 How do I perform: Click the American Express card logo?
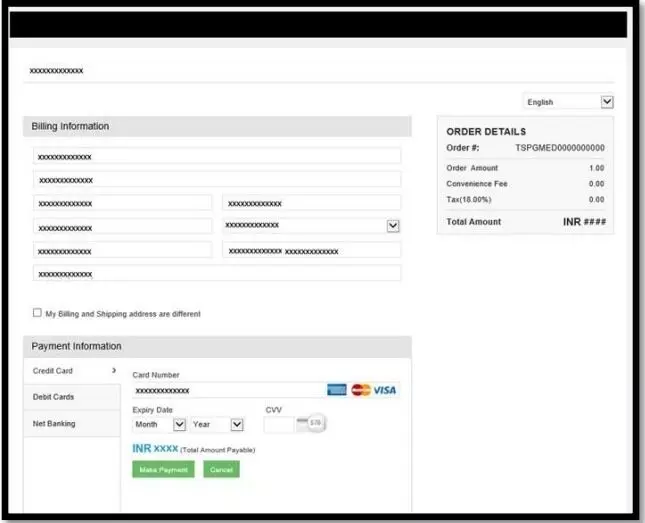pyautogui.click(x=337, y=390)
